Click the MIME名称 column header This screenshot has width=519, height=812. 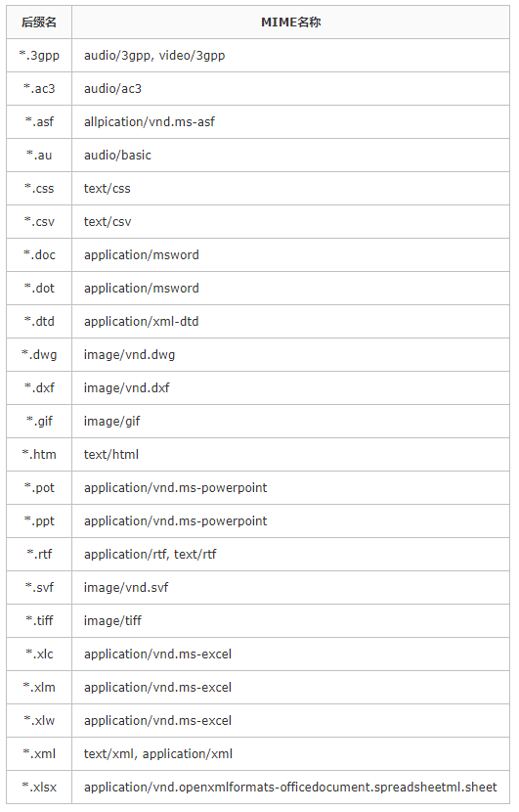(x=291, y=23)
